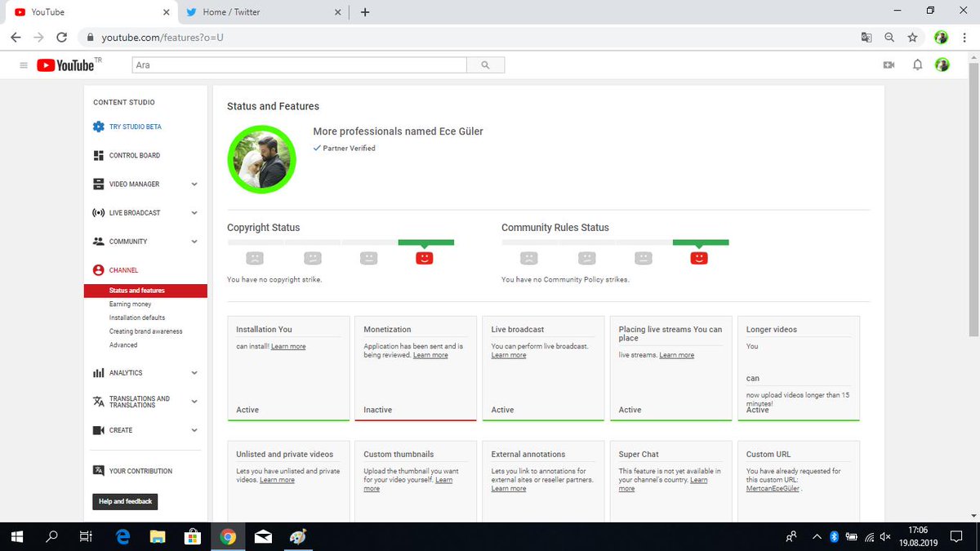Expand the Live Broadcast section

coord(194,213)
